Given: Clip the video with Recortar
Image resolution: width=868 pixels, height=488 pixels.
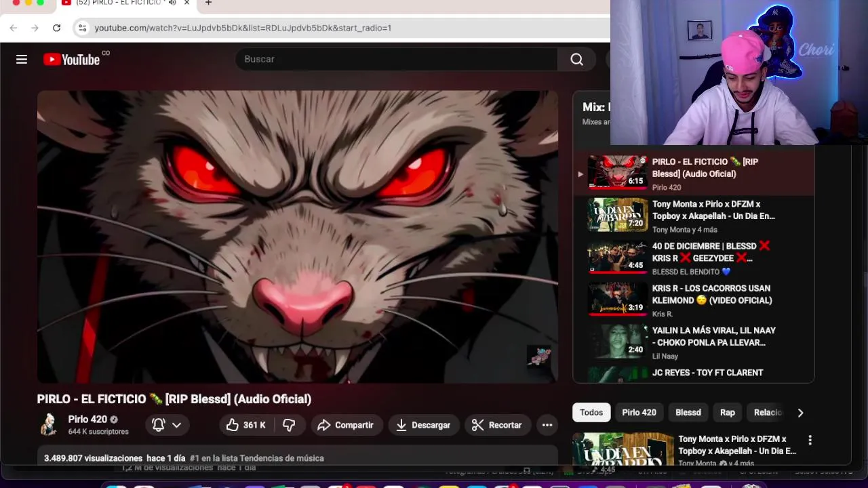Looking at the screenshot, I should (x=497, y=425).
